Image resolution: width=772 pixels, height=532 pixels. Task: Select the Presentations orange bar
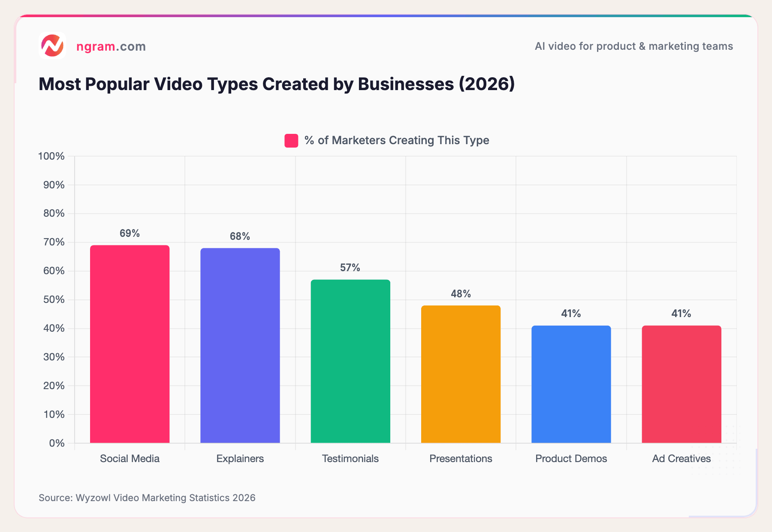coord(461,373)
